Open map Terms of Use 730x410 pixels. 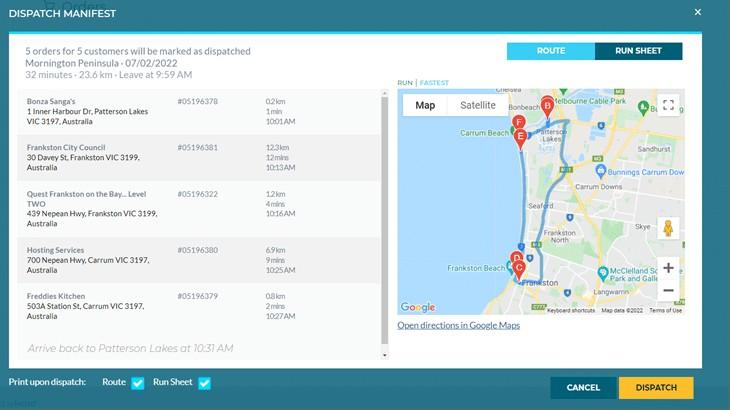click(x=665, y=310)
